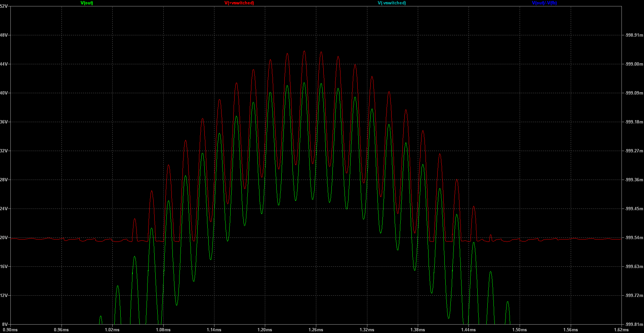Click the 1.26ms time axis label

316,330
